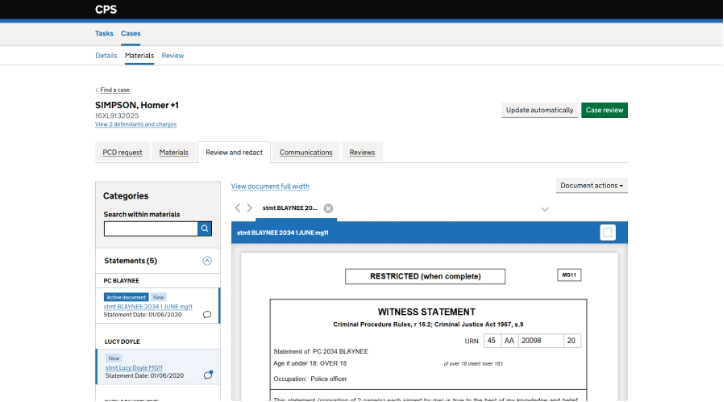This screenshot has height=402, width=724.
Task: Go to the Details sub-navigation link
Action: coord(106,55)
